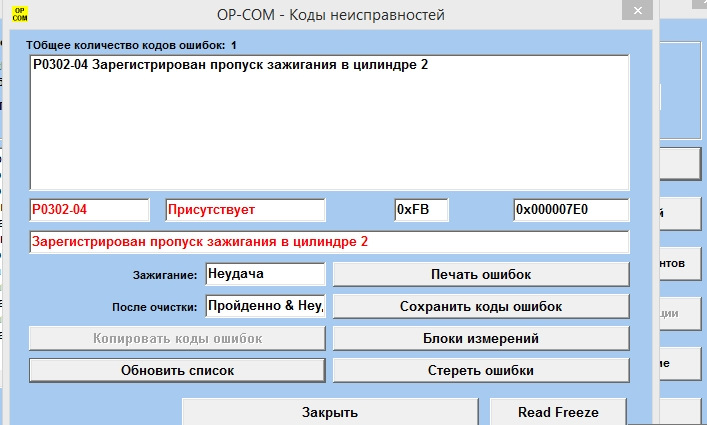Screen dimensions: 707x425
Task: Click the Общее количество кодов ошибок label
Action: point(131,45)
